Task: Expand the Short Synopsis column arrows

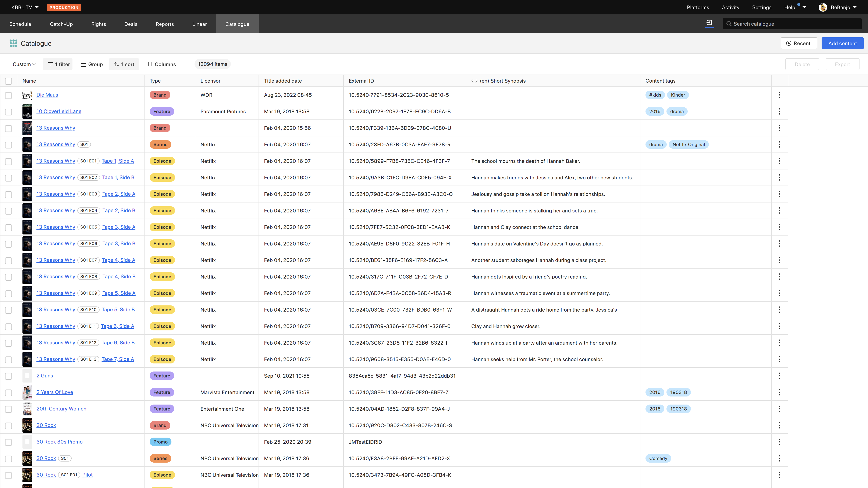Action: click(474, 81)
